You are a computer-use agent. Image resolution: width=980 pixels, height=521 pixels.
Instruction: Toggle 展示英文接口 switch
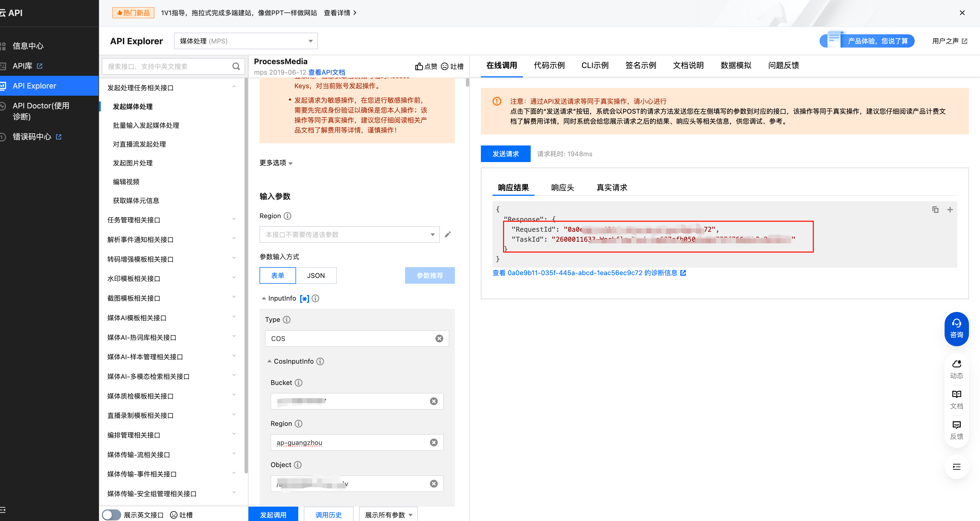pyautogui.click(x=111, y=515)
